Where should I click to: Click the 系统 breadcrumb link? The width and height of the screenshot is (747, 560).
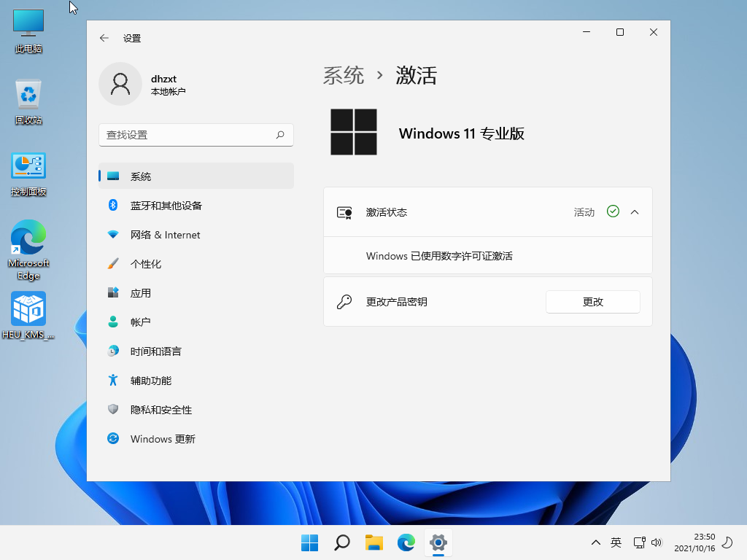tap(344, 75)
